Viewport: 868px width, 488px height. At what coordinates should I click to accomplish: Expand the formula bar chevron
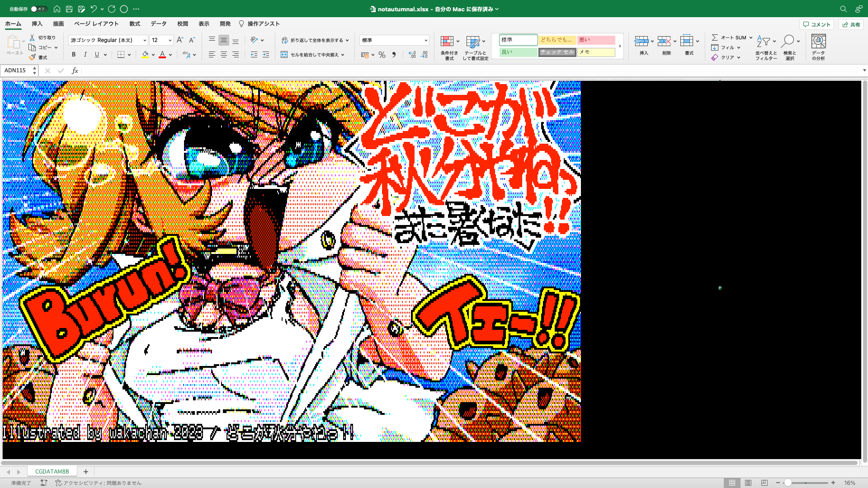[x=864, y=70]
